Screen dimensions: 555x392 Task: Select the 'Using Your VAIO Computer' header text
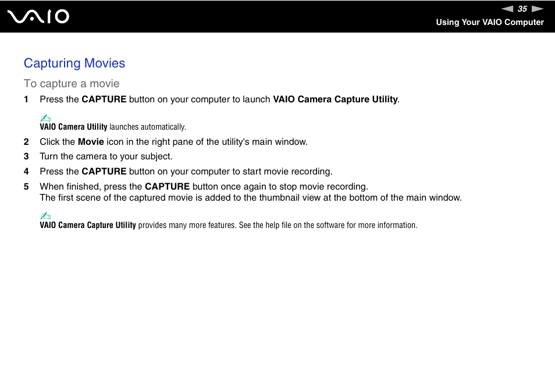[x=489, y=22]
